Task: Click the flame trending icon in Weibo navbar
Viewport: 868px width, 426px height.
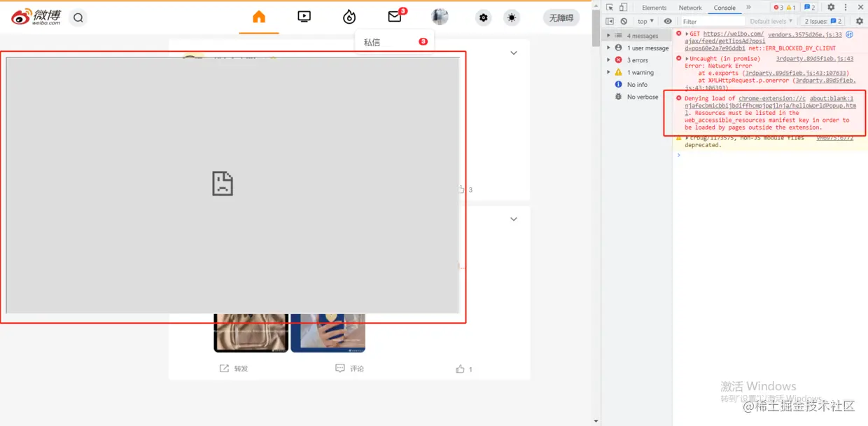Action: 349,15
